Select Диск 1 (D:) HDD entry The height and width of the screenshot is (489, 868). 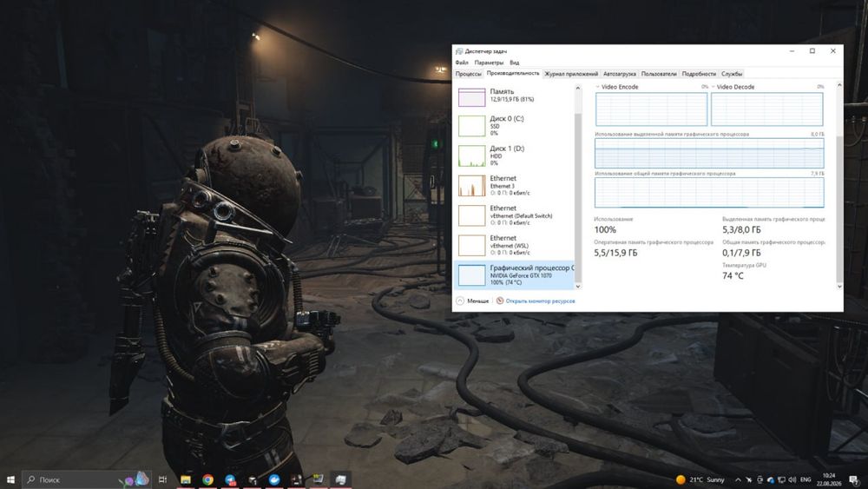[514, 155]
